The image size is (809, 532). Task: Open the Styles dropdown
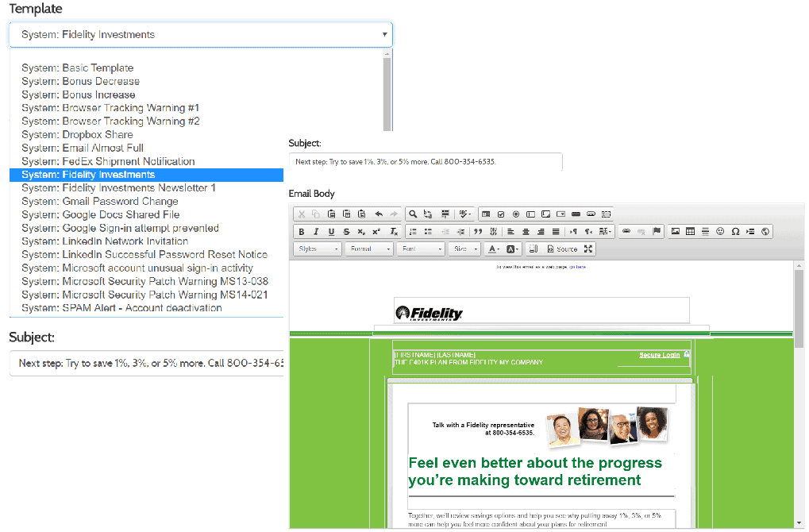tap(318, 249)
